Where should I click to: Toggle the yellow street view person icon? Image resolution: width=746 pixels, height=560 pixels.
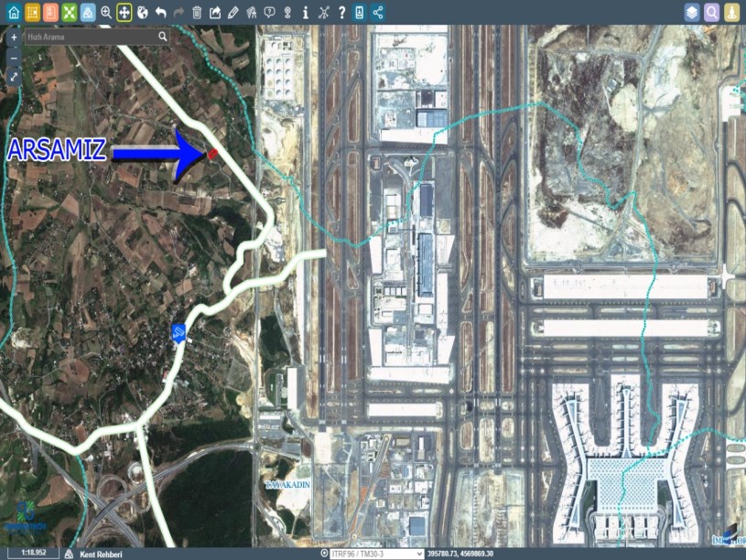click(731, 13)
